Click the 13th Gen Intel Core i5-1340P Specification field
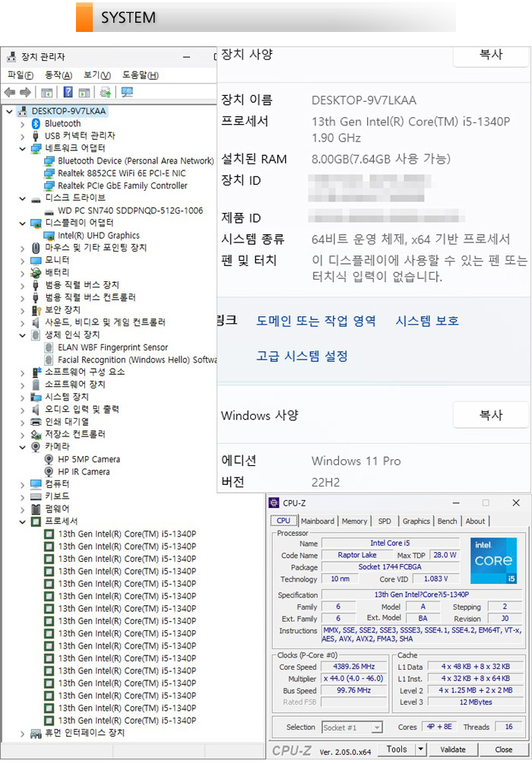This screenshot has width=532, height=764. 421,594
